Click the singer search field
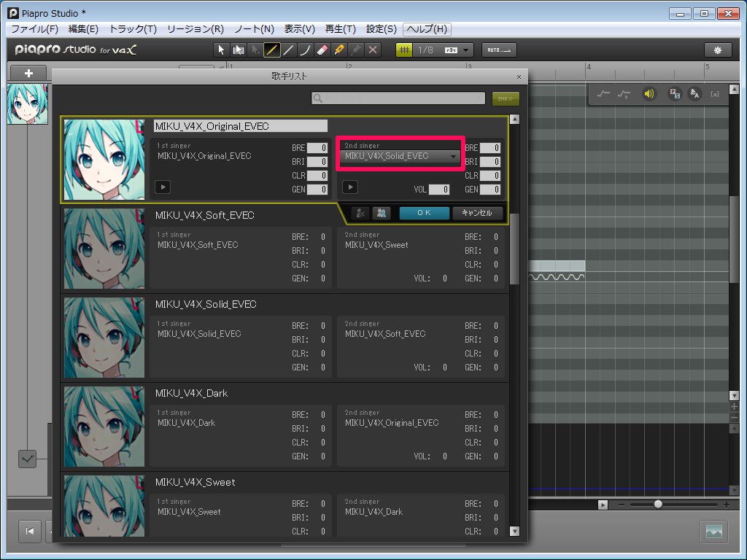Viewport: 747px width, 560px height. coord(398,98)
